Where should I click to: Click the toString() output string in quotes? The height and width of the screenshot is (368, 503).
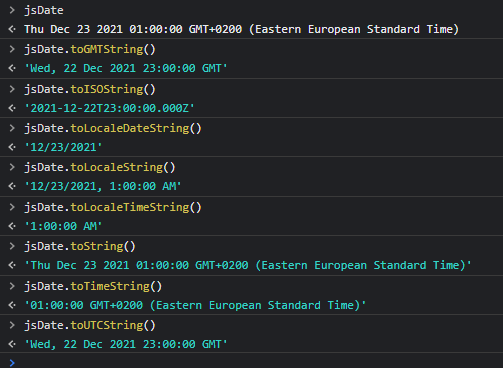click(248, 265)
